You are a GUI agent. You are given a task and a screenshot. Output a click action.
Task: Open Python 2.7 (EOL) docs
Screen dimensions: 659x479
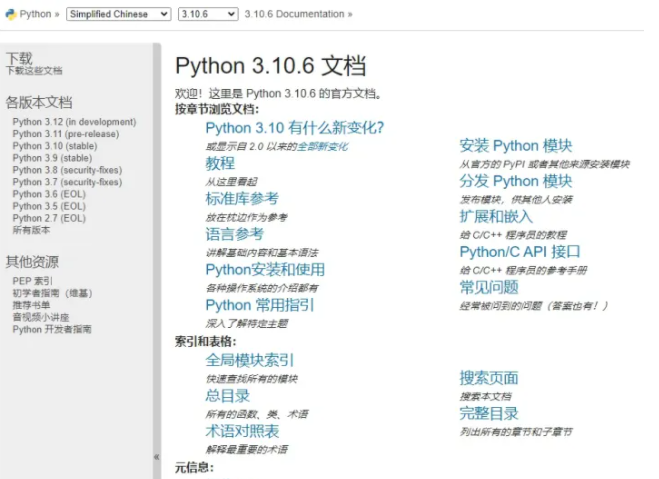49,218
